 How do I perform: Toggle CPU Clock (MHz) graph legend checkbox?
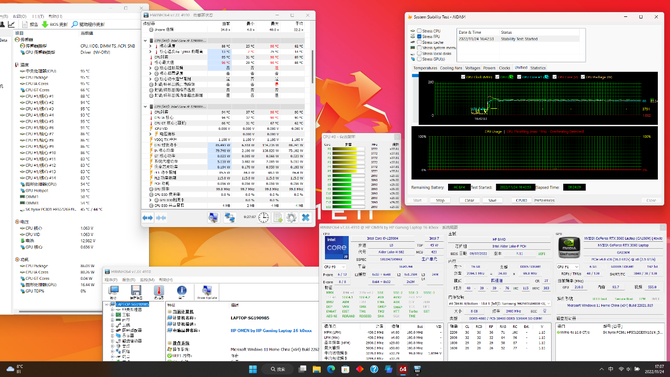(x=463, y=77)
